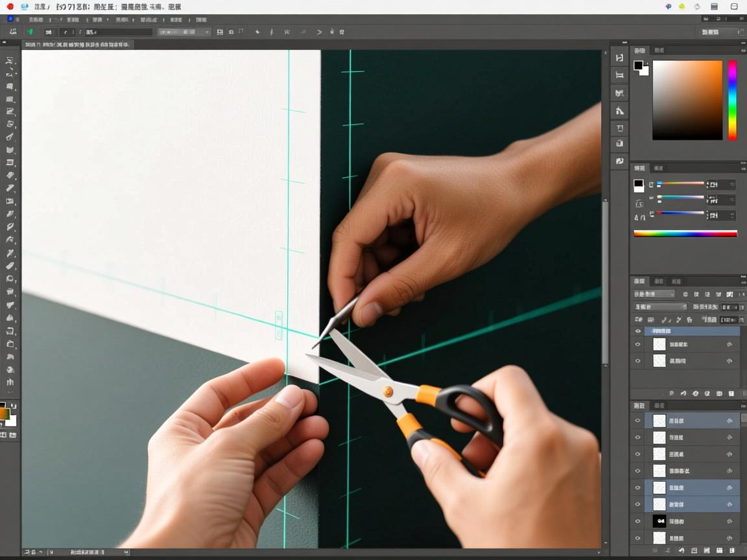Open the layer filter dropdown atop upper layers panel
The image size is (747, 560).
click(x=654, y=294)
